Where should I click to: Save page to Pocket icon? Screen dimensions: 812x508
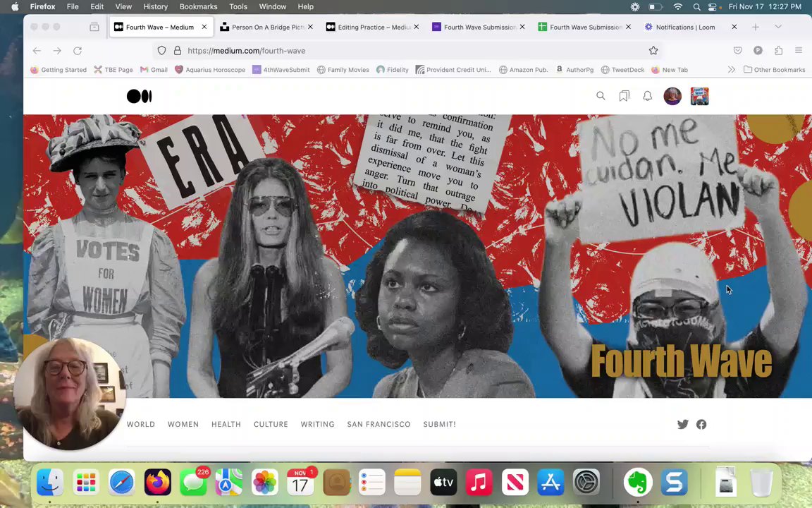click(737, 50)
